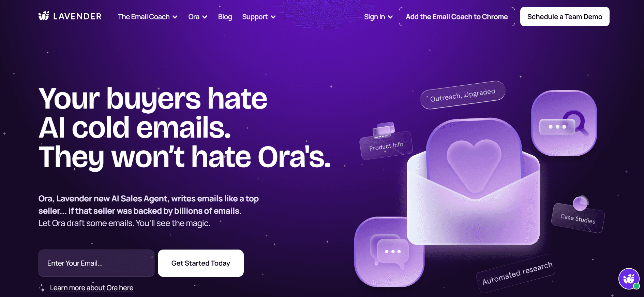Focus the Enter Your Email field
Viewport: 644px width, 297px height.
pos(96,263)
